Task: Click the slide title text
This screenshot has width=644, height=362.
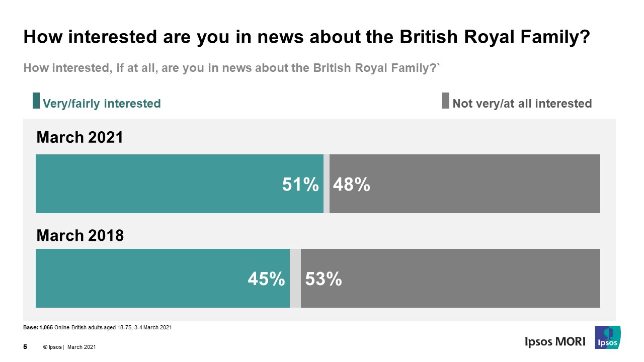Action: point(306,37)
